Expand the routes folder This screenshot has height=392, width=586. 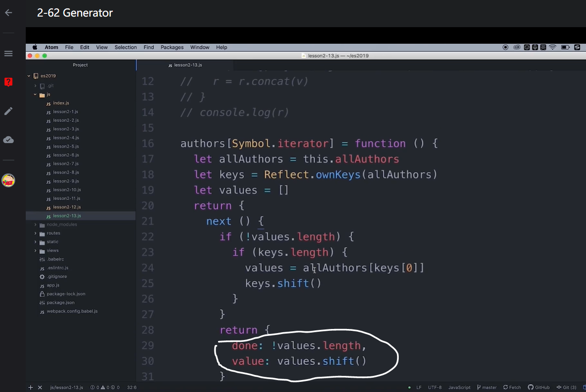click(x=35, y=233)
